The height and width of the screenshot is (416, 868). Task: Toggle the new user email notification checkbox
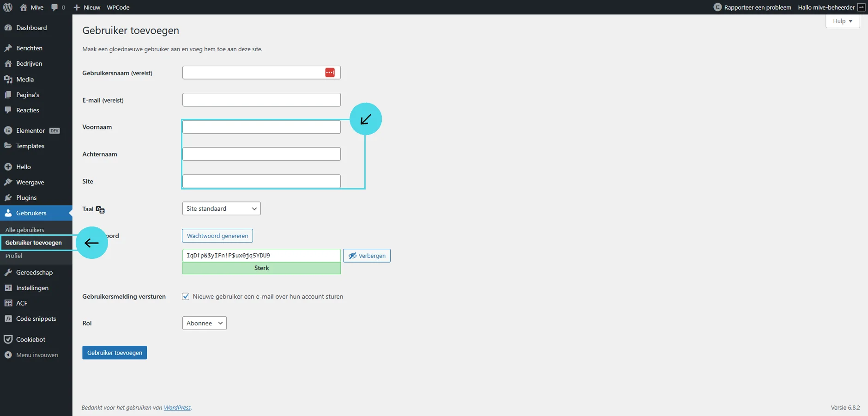tap(186, 297)
